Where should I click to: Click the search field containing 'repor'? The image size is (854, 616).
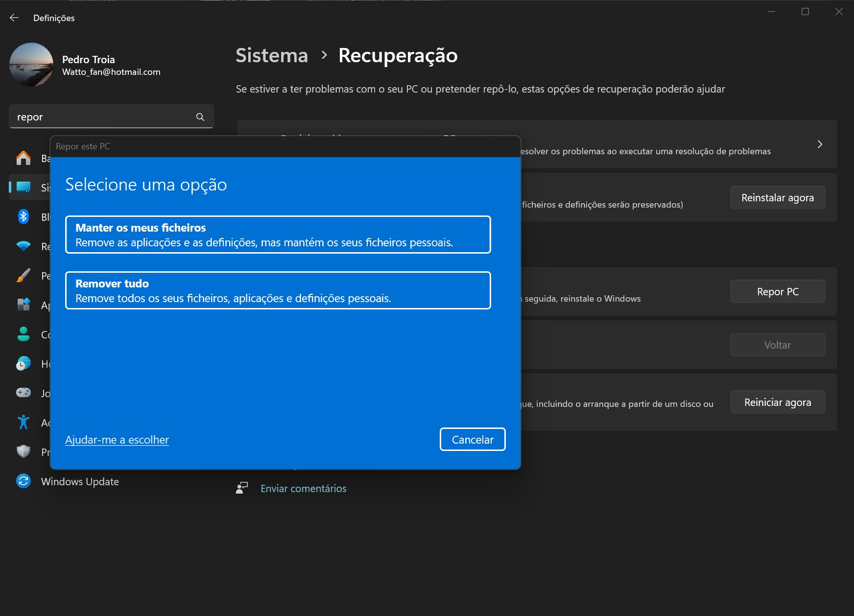click(x=103, y=117)
